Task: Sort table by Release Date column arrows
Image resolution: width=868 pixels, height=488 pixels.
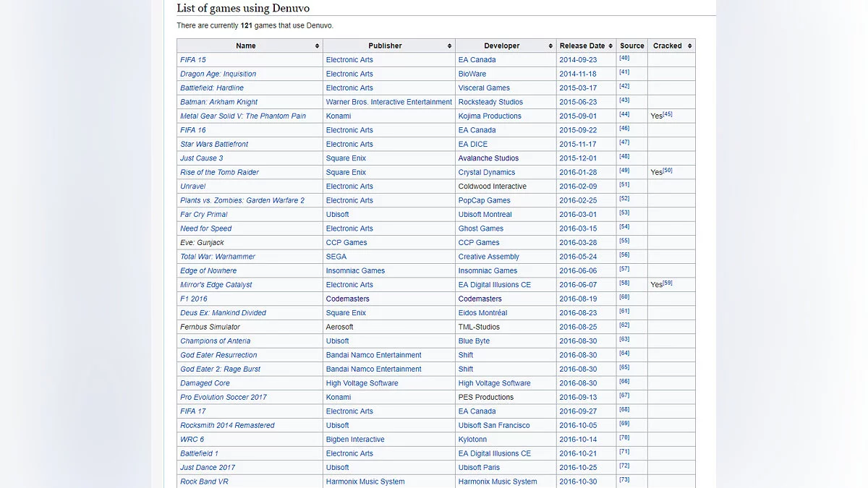Action: click(611, 46)
